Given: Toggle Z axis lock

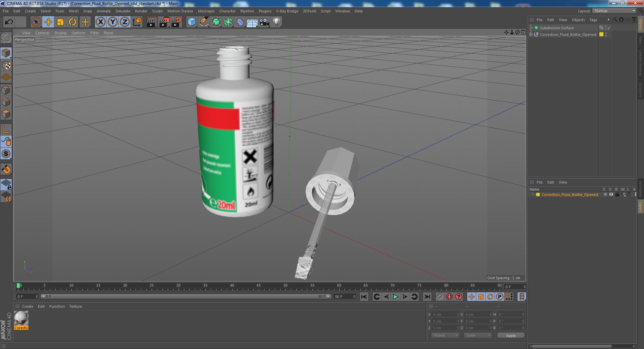Looking at the screenshot, I should point(125,22).
